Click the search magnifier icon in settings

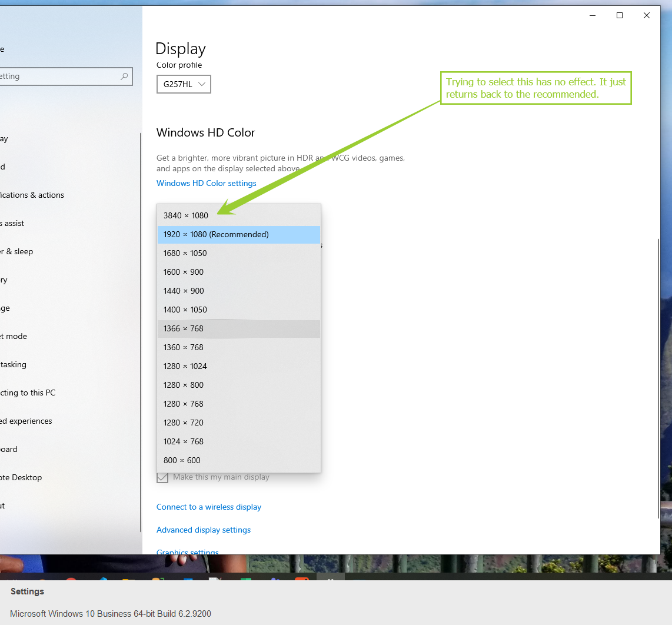pos(124,77)
